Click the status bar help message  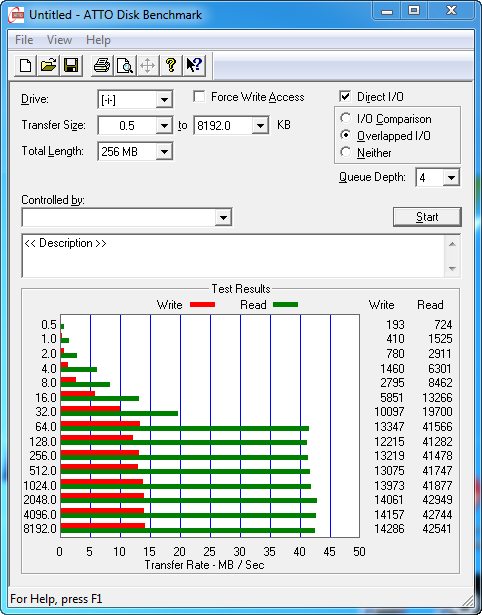[x=56, y=599]
